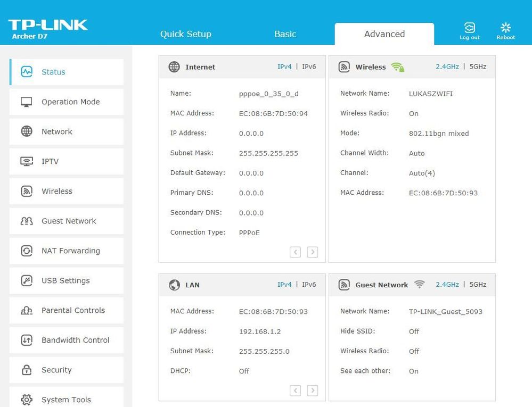Select LAN panel IPv6 view
This screenshot has height=407, width=532.
(x=309, y=285)
